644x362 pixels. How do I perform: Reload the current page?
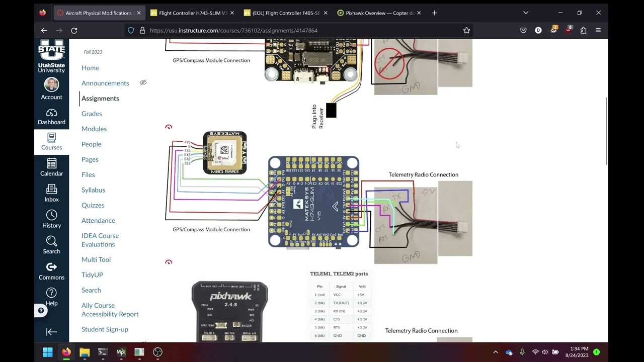[x=74, y=30]
